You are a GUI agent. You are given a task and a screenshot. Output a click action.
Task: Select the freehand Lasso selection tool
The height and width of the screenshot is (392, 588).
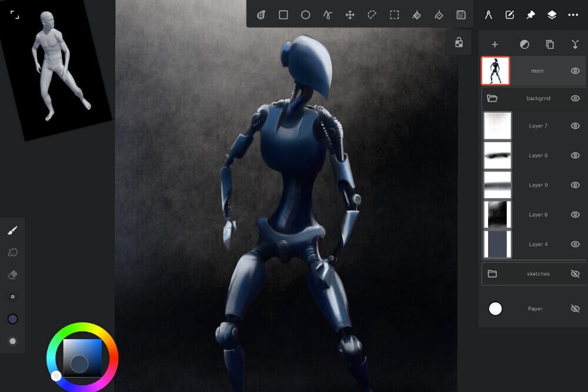(372, 15)
